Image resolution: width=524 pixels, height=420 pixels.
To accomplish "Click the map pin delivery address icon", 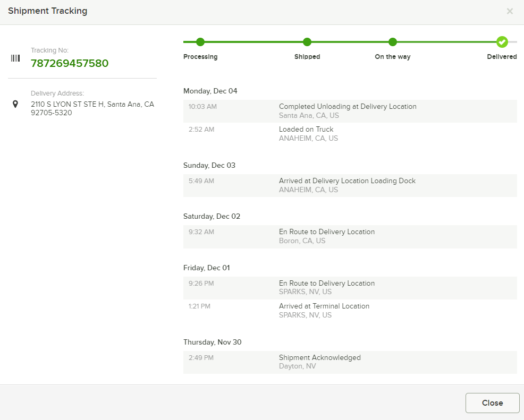I will [15, 104].
